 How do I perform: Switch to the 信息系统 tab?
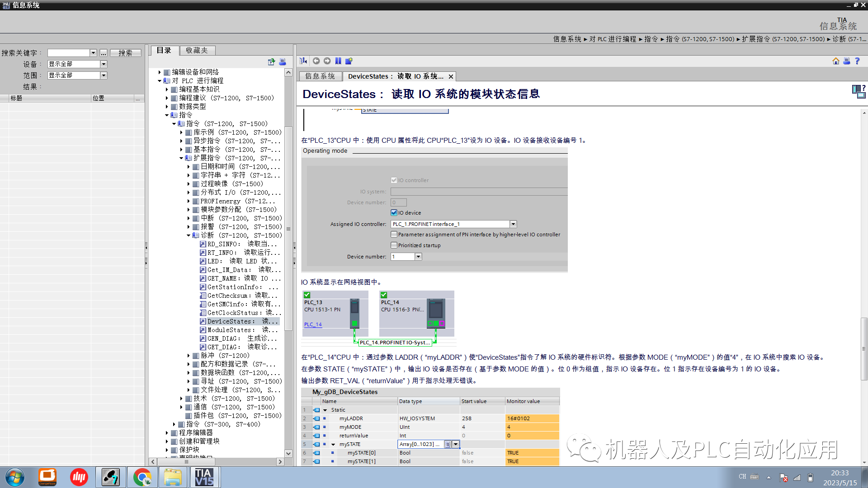point(320,76)
